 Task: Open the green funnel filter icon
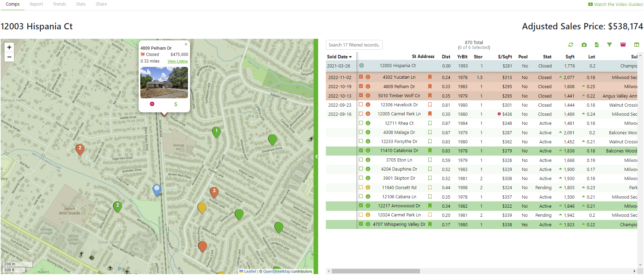pyautogui.click(x=609, y=45)
